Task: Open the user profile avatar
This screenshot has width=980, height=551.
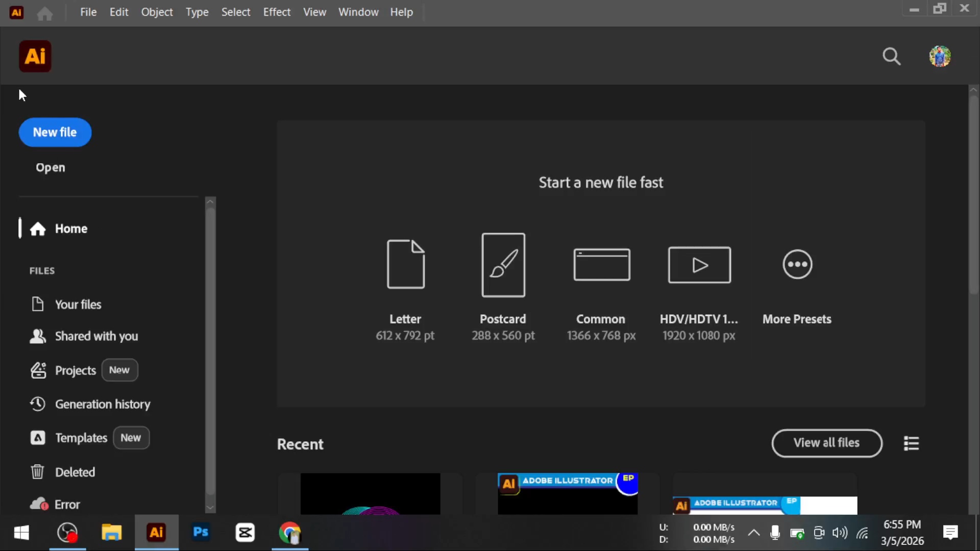Action: [x=940, y=56]
